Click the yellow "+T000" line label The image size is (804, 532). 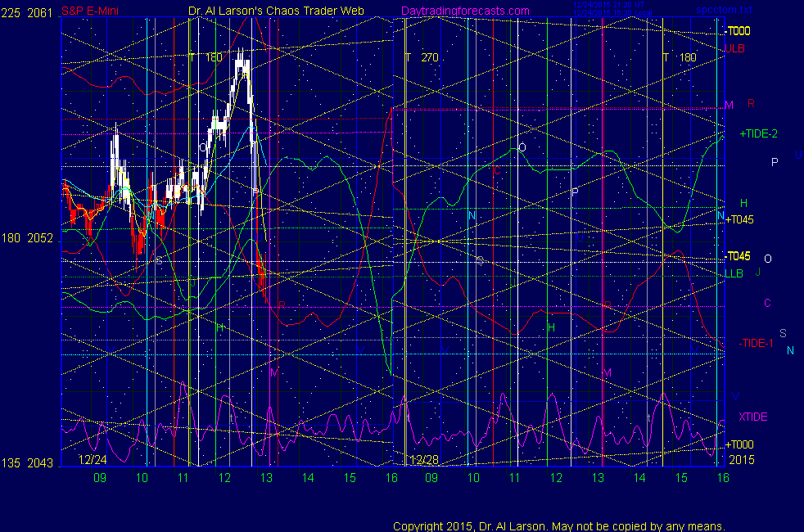739,444
